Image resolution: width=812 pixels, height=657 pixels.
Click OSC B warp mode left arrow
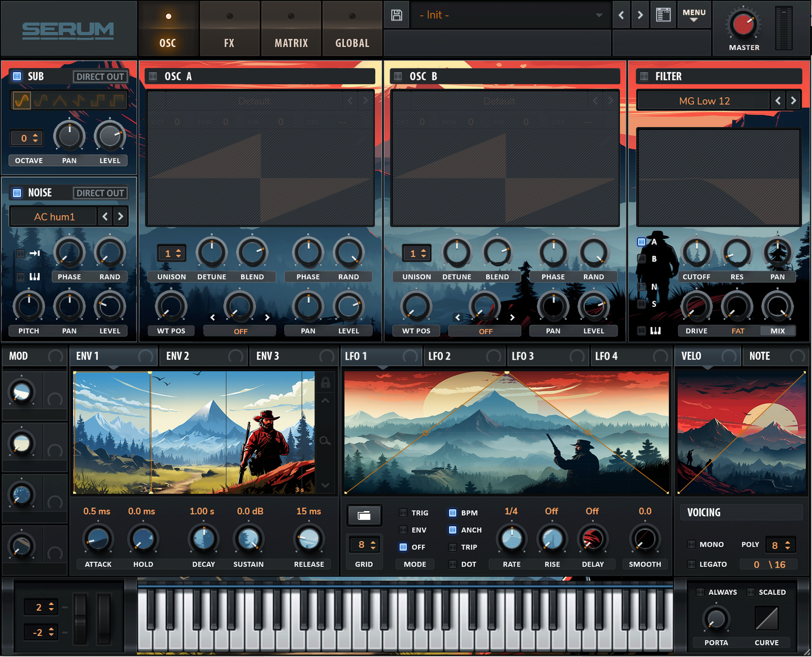[457, 318]
